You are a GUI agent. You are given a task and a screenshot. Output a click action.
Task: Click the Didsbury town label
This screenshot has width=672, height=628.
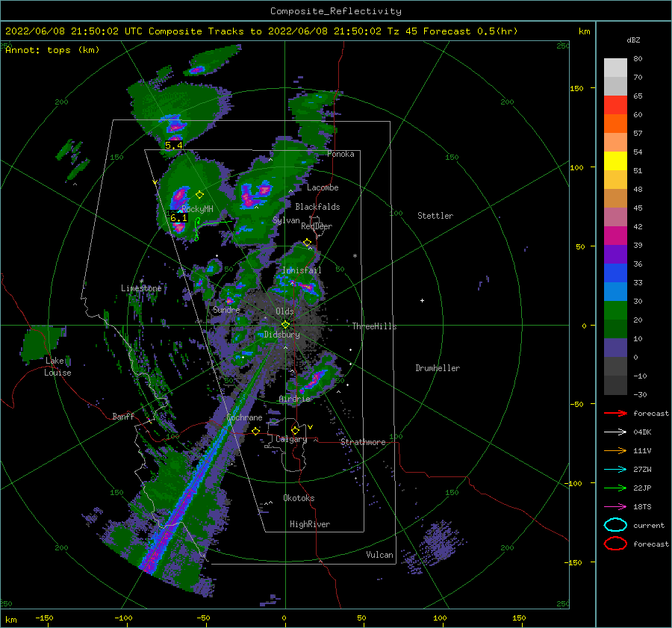click(282, 335)
